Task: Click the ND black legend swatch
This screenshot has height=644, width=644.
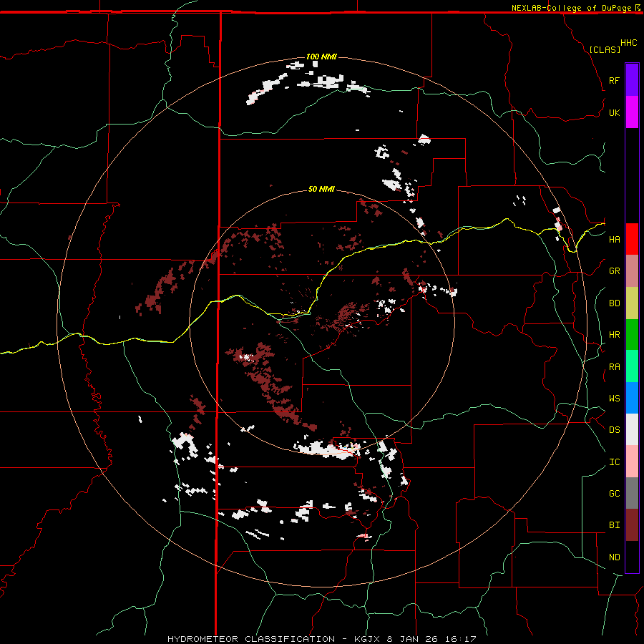Action: 632,557
